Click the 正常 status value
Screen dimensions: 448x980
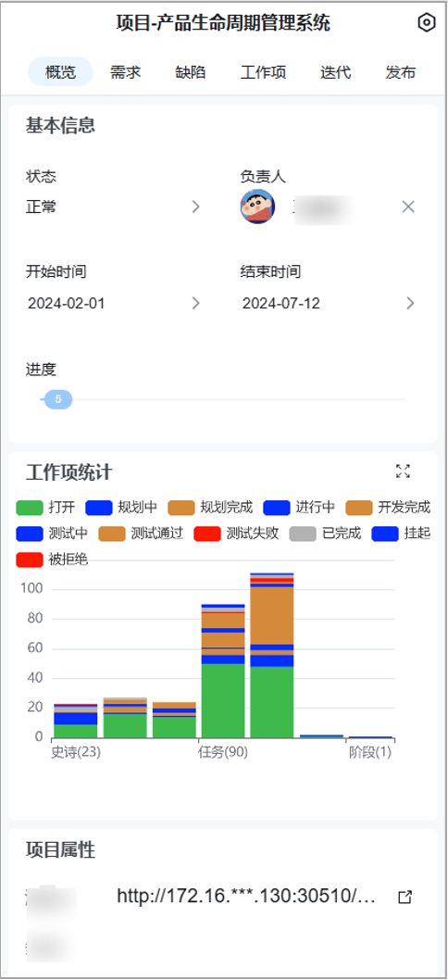(41, 207)
